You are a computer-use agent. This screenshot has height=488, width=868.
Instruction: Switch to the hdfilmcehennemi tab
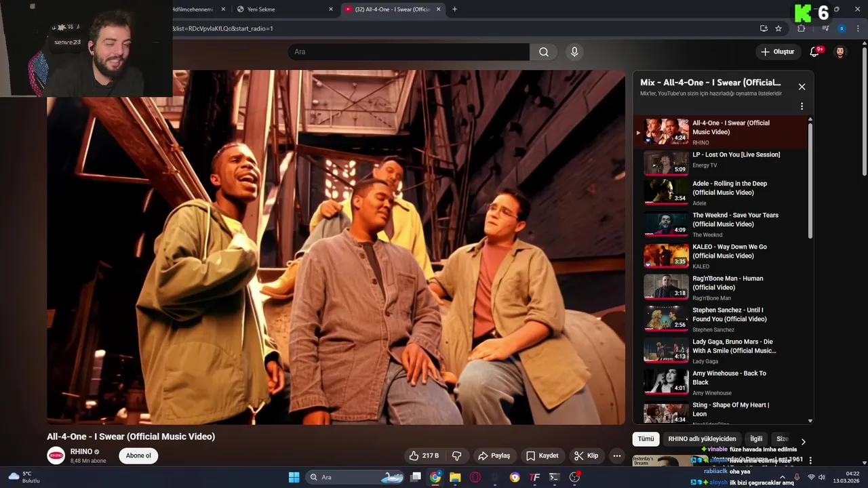click(x=197, y=9)
